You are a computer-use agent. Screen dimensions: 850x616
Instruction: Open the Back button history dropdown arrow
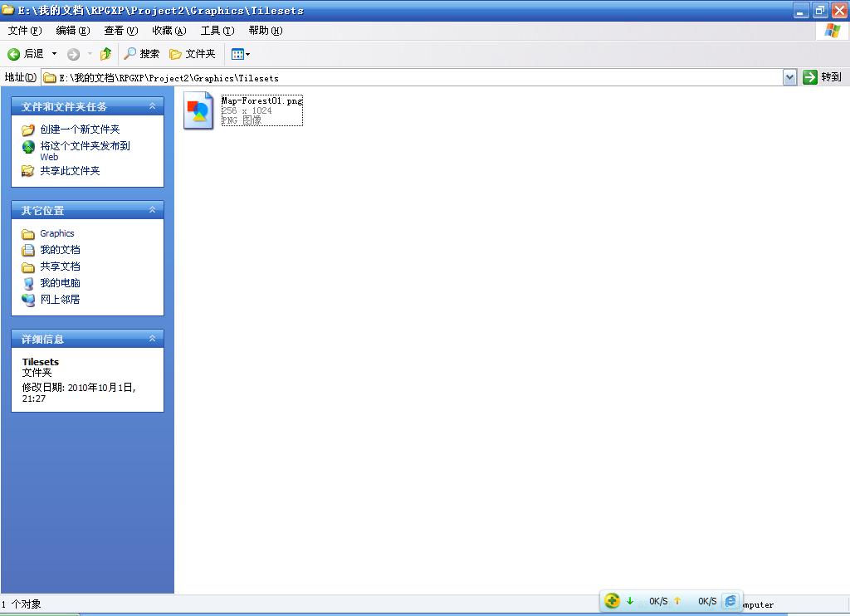(x=54, y=54)
